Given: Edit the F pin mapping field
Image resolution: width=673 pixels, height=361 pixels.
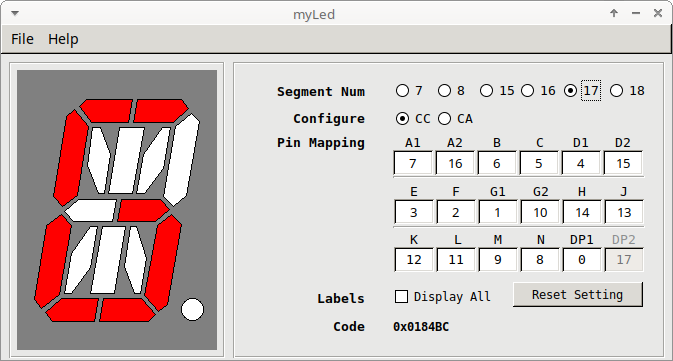Looking at the screenshot, I should [x=456, y=212].
